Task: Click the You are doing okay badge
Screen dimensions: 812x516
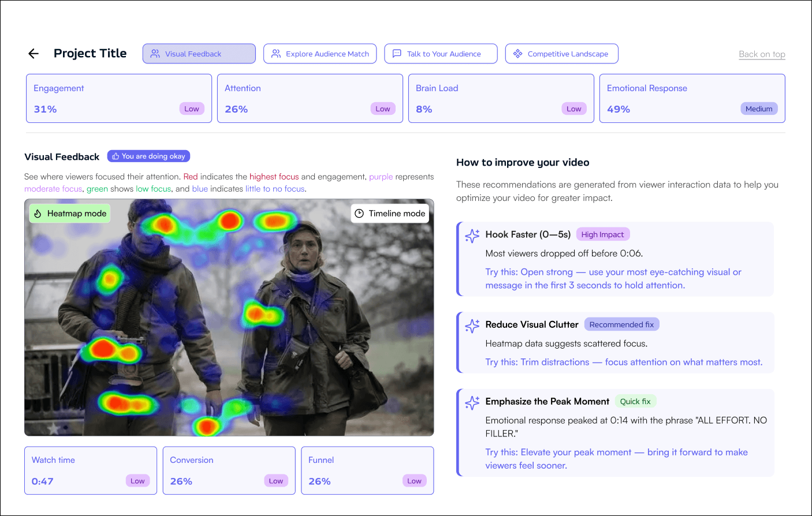Action: tap(148, 156)
